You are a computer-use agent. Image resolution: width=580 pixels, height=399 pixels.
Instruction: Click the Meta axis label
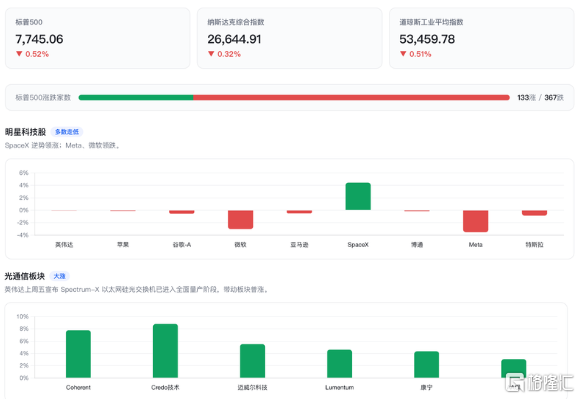click(x=476, y=245)
